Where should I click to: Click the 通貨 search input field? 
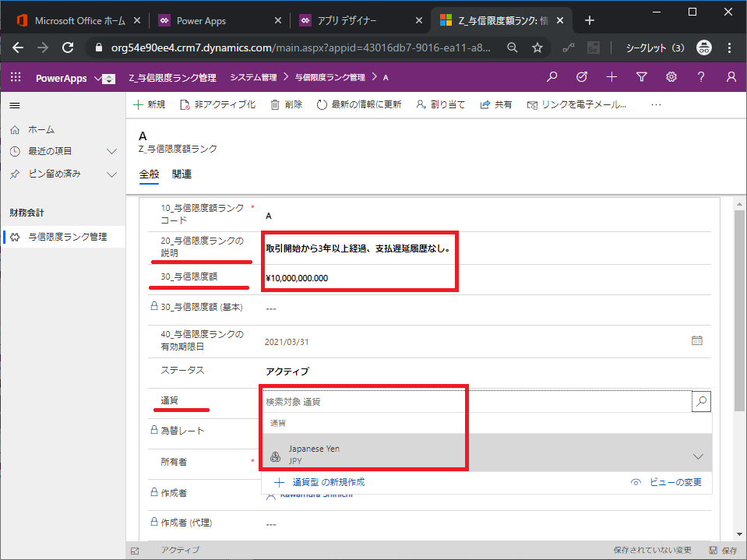tap(475, 402)
